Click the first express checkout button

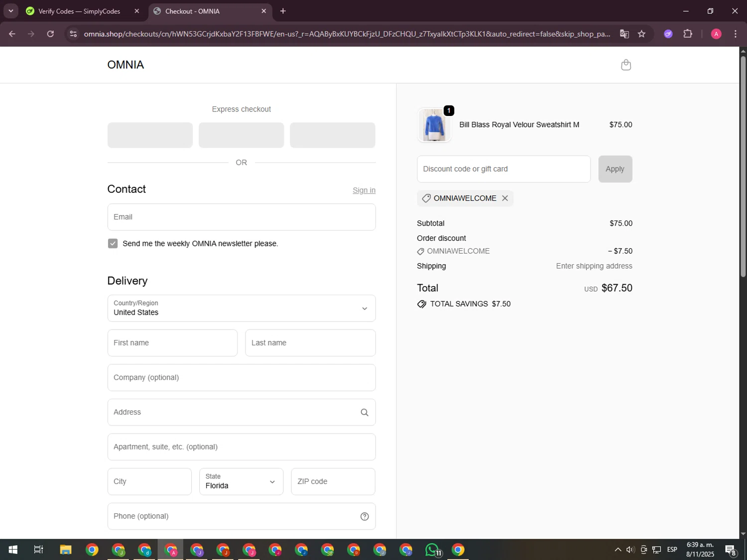pyautogui.click(x=150, y=135)
